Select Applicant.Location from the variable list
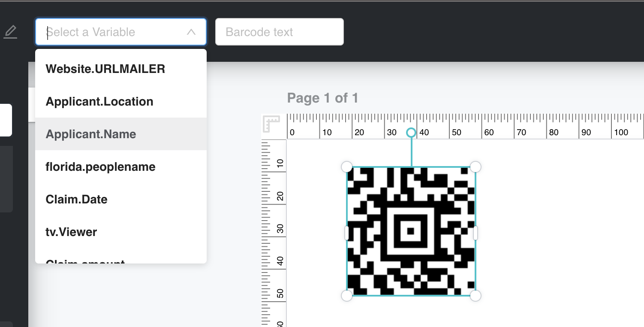This screenshot has width=644, height=327. tap(99, 102)
